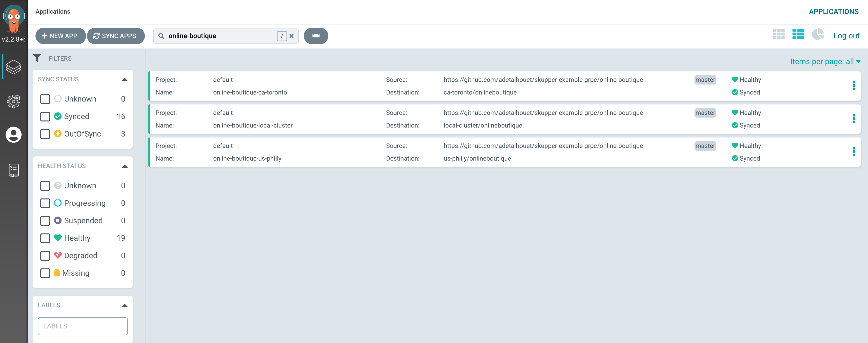This screenshot has width=868, height=343.
Task: Check the Healthy health status filter
Action: coord(45,238)
